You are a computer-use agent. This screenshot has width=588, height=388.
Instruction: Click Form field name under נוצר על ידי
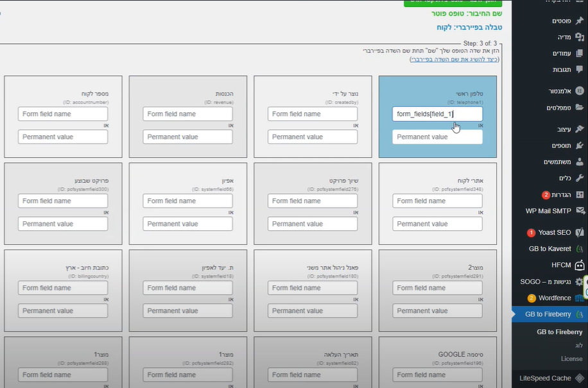[313, 114]
